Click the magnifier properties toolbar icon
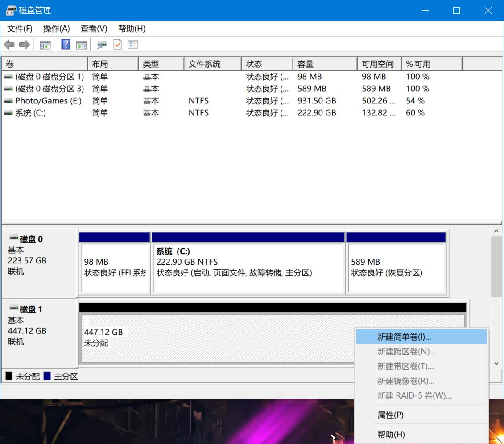Viewport: 504px width, 444px height. [x=102, y=45]
